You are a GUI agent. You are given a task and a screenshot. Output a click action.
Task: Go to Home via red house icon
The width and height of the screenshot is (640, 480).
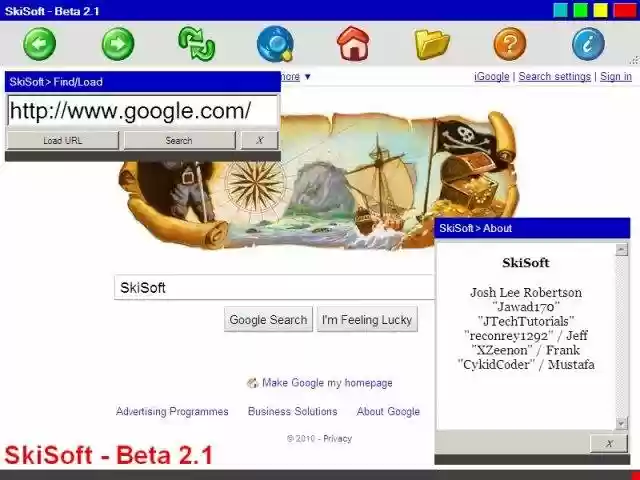click(x=353, y=44)
